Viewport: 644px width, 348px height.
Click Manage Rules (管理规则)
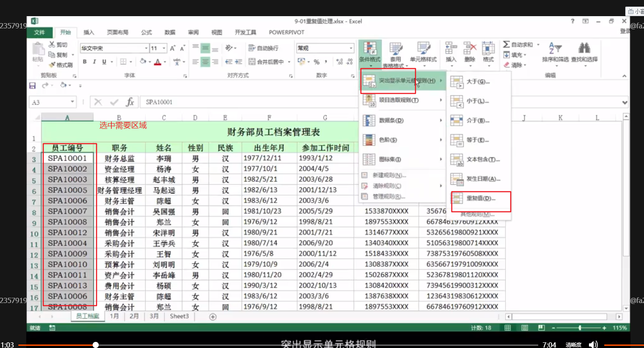(402, 196)
